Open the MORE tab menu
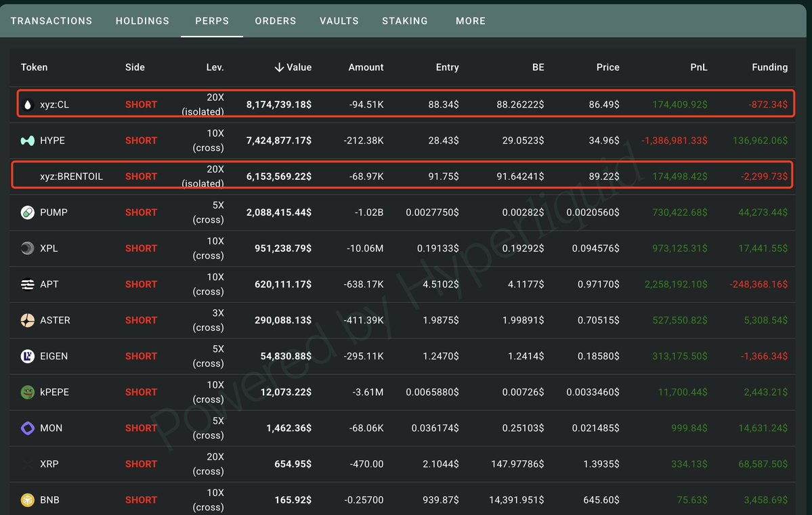Screen dimensions: 812x515 click(x=471, y=21)
